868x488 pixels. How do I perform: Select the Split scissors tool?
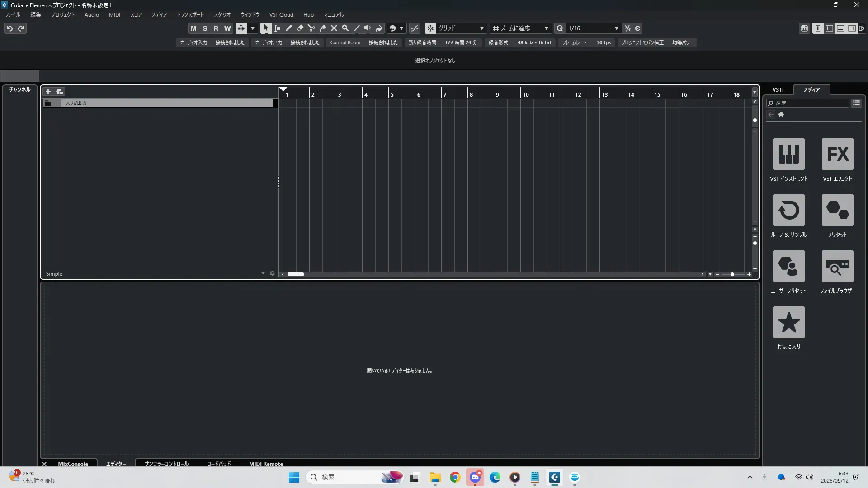point(311,28)
